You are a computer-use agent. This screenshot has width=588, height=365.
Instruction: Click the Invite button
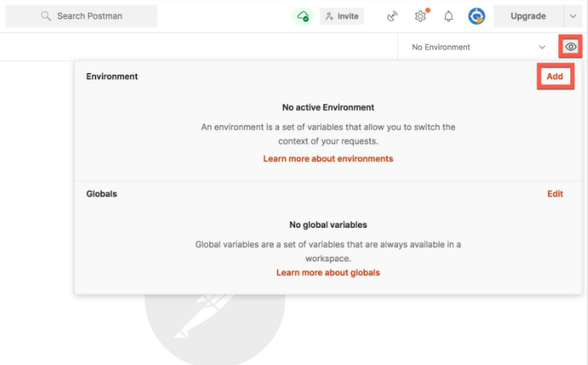point(342,16)
